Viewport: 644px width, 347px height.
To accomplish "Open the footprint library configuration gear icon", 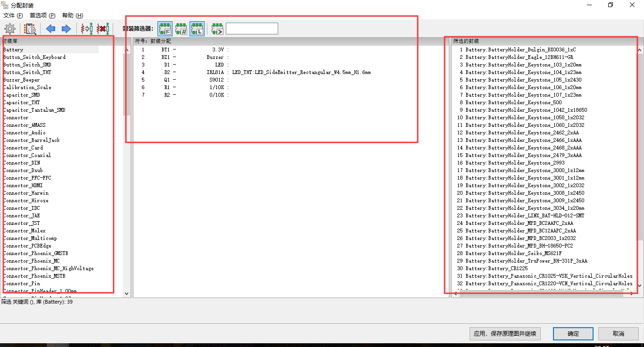I will tap(9, 28).
